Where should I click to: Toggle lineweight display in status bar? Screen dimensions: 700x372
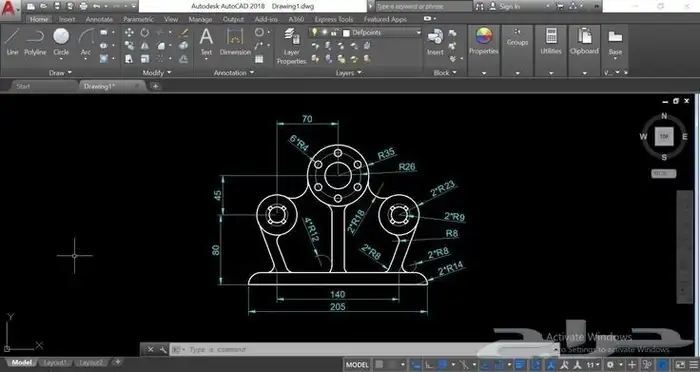point(521,364)
